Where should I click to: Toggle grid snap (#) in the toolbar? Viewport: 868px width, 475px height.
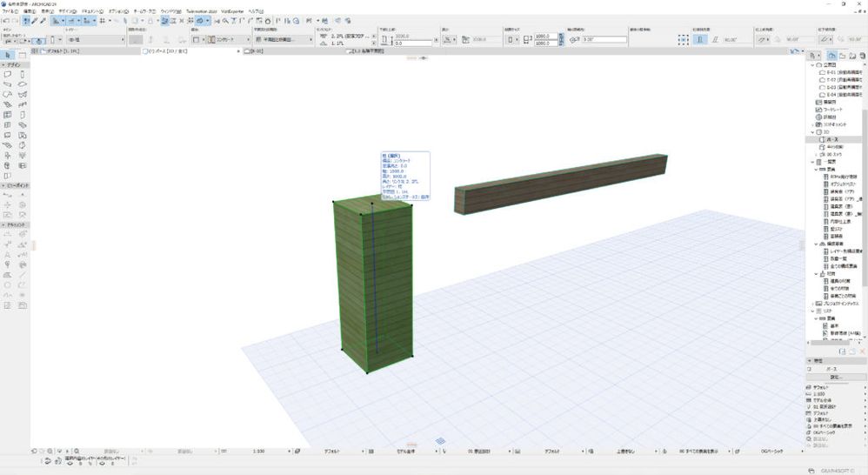(103, 20)
